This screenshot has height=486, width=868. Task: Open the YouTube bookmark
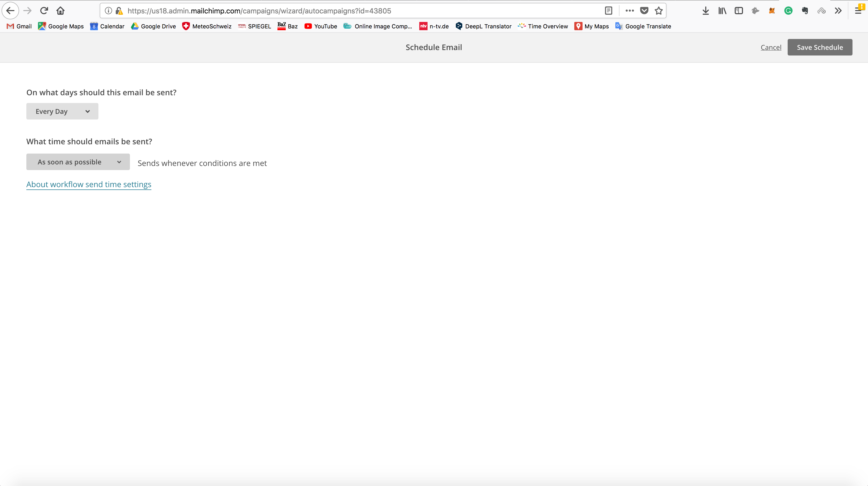[320, 26]
